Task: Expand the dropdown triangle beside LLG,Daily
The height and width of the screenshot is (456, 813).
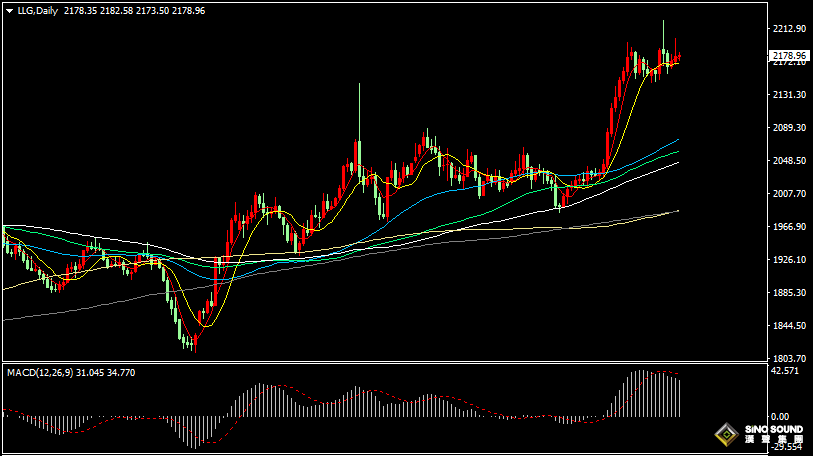Action: click(9, 10)
